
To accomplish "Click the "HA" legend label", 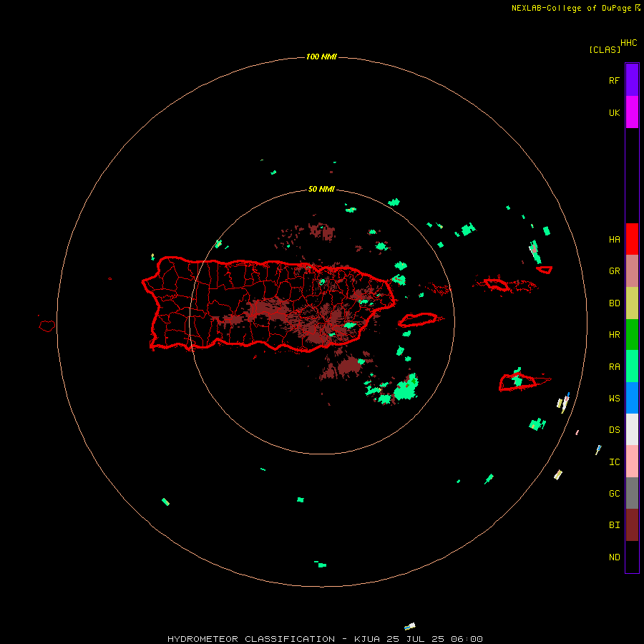I will point(614,240).
